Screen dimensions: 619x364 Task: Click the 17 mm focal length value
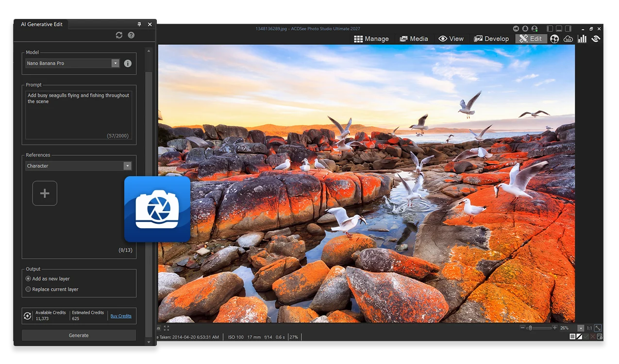pyautogui.click(x=254, y=337)
